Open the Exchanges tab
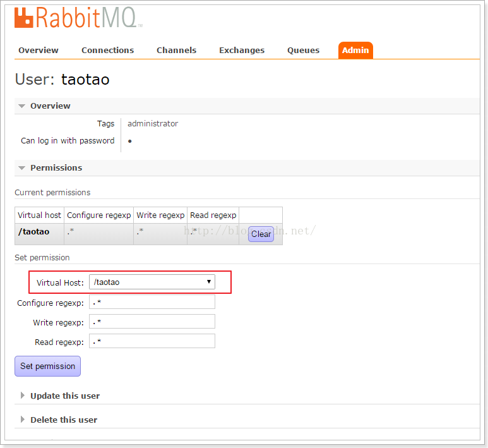 (242, 50)
